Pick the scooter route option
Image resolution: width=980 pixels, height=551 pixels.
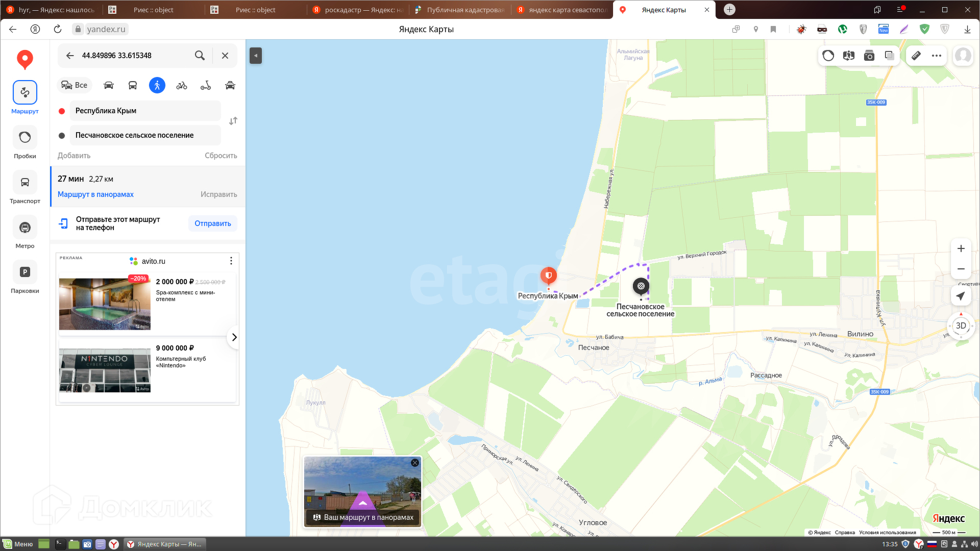pos(206,85)
